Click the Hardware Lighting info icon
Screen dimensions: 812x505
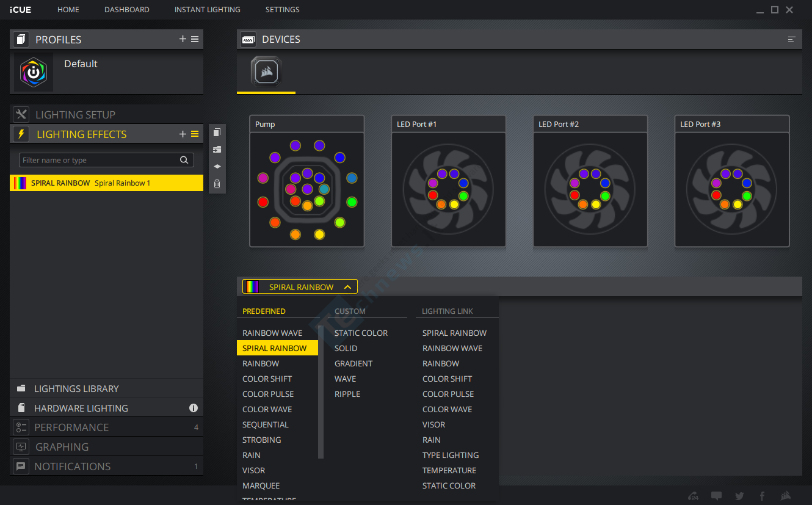click(x=194, y=408)
